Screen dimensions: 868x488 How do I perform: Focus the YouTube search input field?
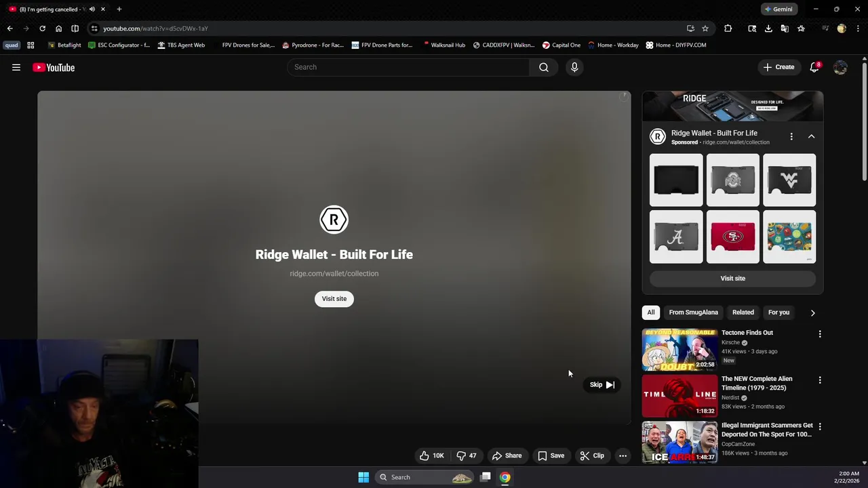click(x=408, y=67)
